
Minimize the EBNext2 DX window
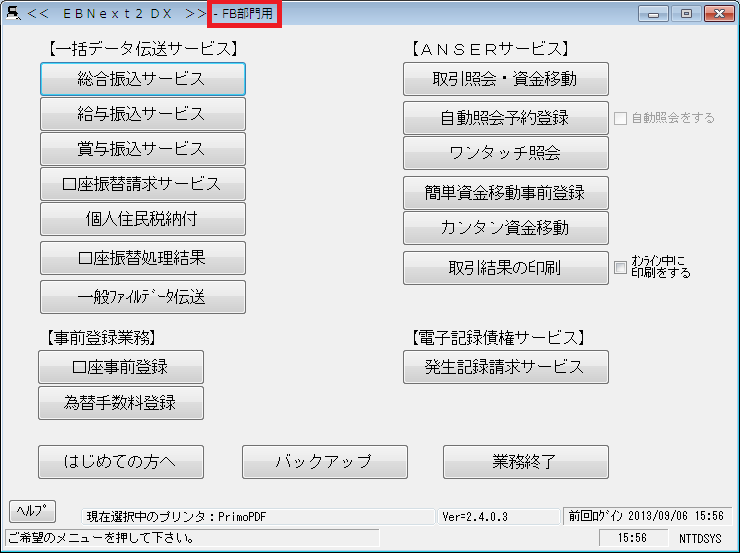(653, 14)
